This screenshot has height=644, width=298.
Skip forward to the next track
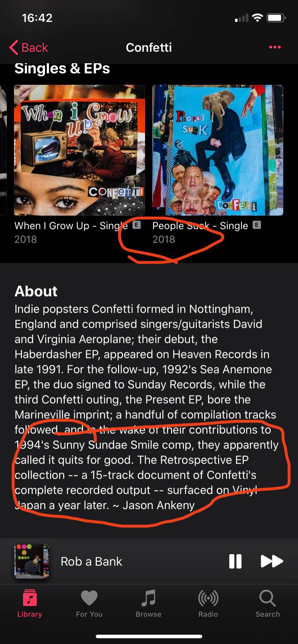pos(272,561)
